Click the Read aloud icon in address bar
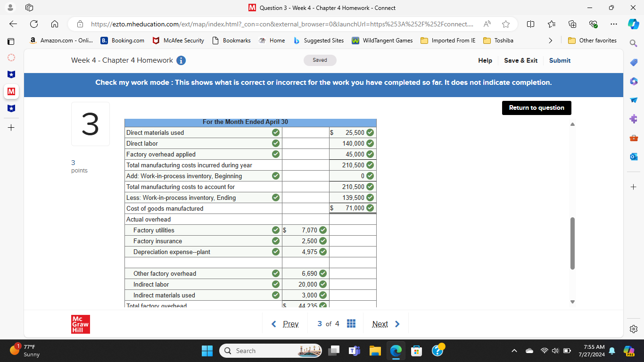The image size is (644, 362). pos(487,24)
